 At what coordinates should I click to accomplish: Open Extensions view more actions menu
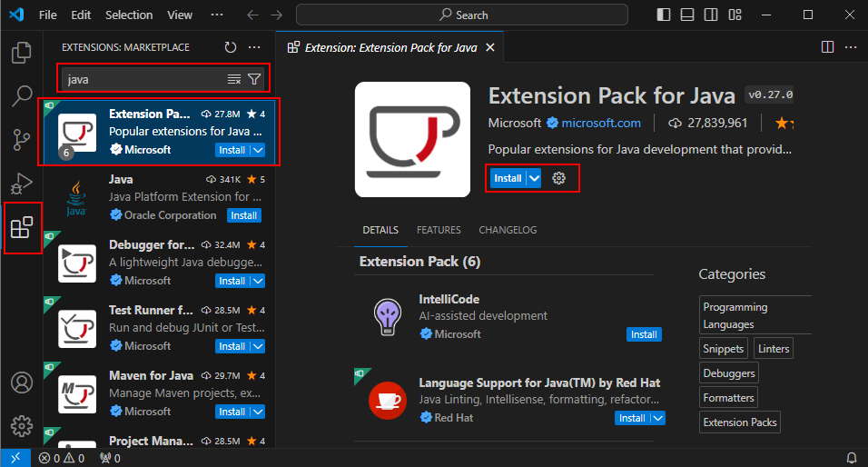coord(254,47)
